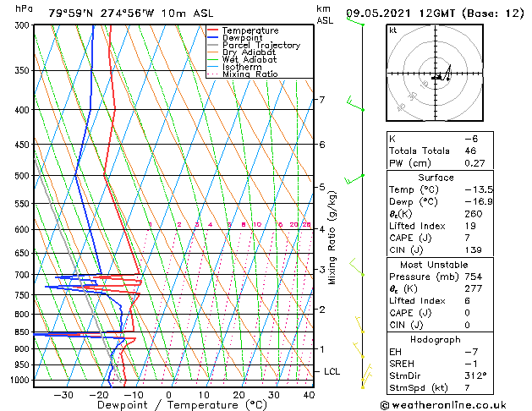Click the Mixing Ratio legend entry

point(243,74)
